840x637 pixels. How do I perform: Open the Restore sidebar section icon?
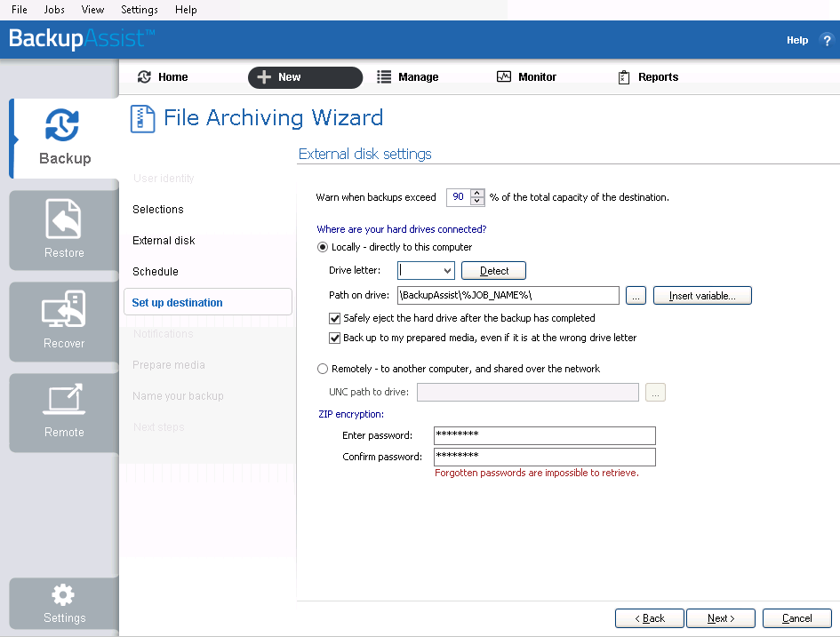tap(64, 219)
